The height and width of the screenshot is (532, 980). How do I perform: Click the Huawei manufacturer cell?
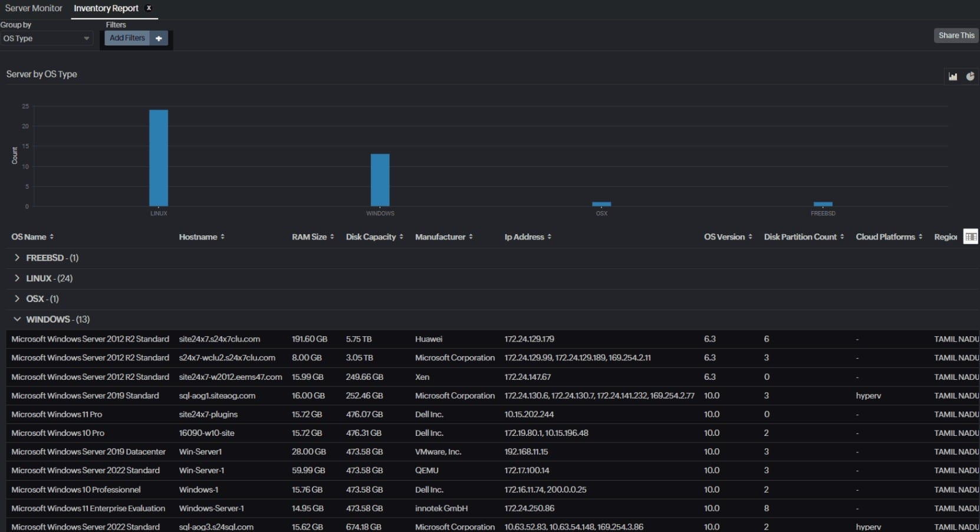(x=429, y=339)
